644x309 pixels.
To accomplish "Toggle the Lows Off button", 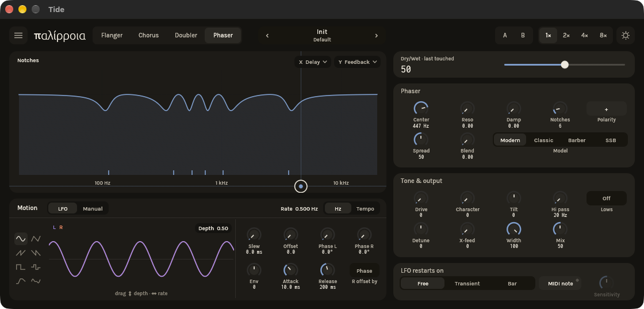I will click(606, 199).
